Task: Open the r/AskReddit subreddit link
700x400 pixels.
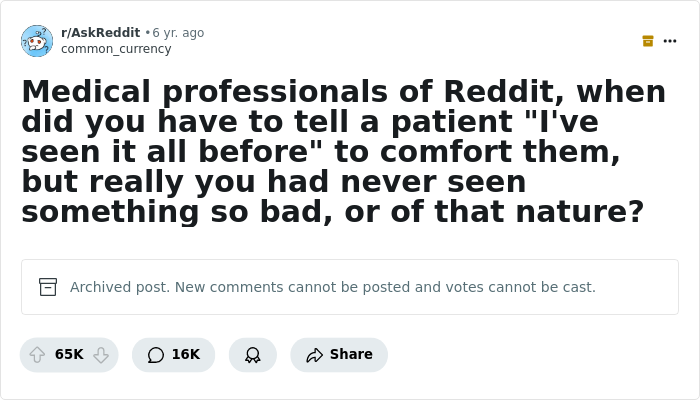Action: point(100,33)
